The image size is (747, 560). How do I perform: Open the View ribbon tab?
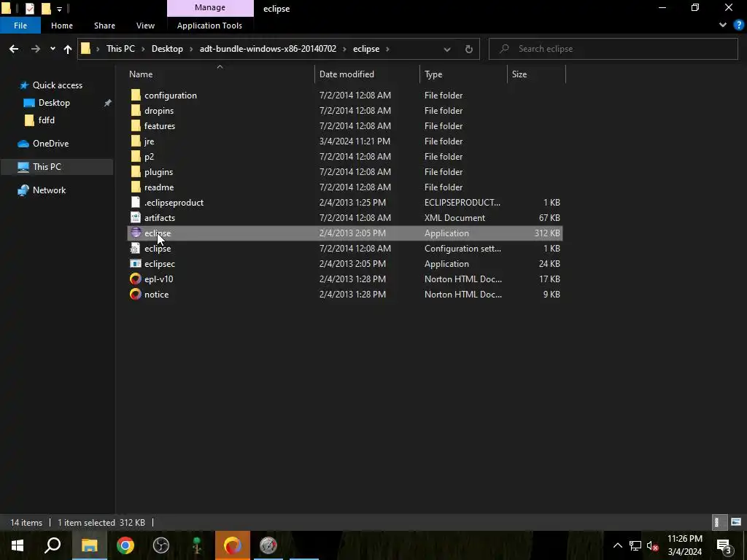point(145,26)
